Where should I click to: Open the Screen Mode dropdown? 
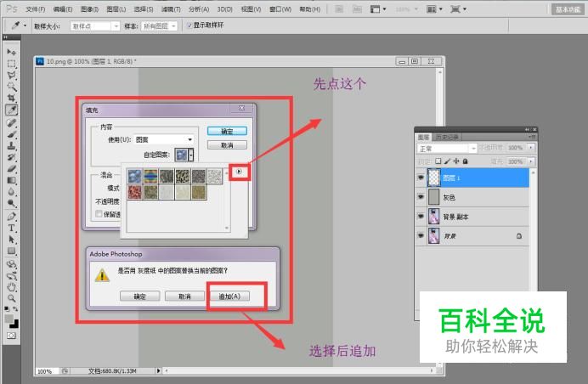click(x=458, y=9)
